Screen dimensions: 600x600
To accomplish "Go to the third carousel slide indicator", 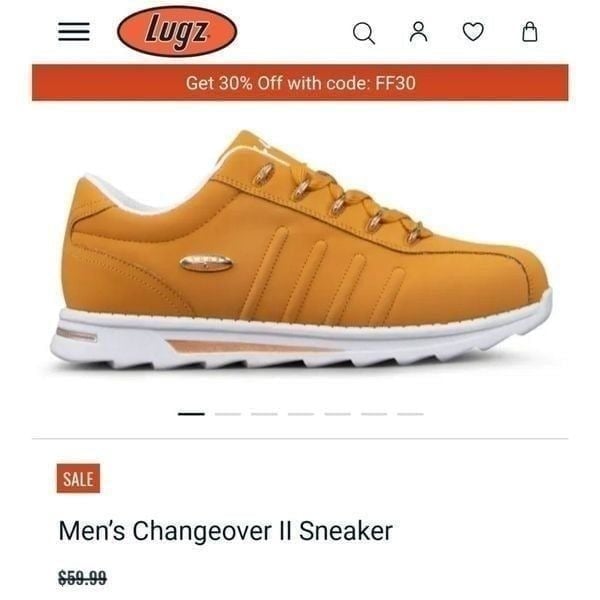I will [264, 414].
